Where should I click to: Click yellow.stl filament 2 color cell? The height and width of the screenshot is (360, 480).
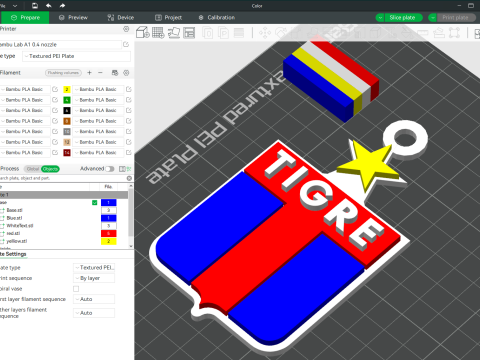click(x=109, y=241)
